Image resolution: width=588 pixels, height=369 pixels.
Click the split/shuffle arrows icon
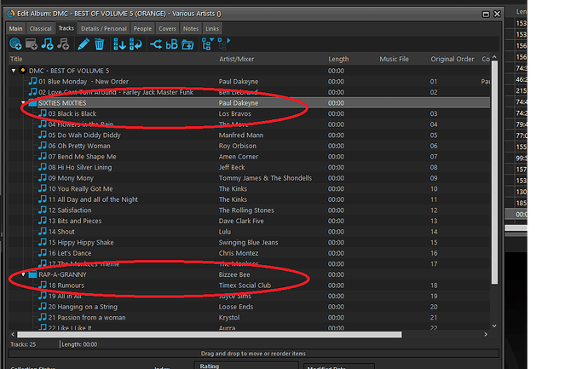tap(156, 43)
